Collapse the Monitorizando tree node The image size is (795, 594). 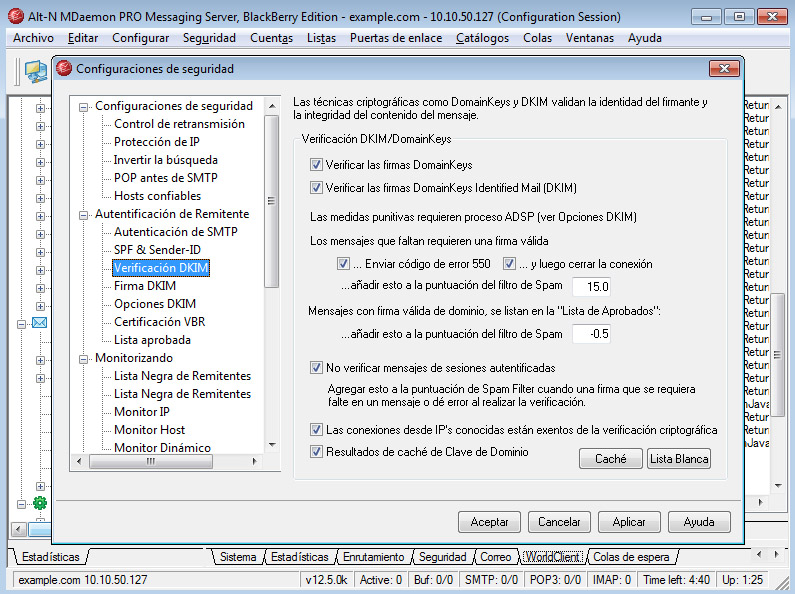(83, 359)
